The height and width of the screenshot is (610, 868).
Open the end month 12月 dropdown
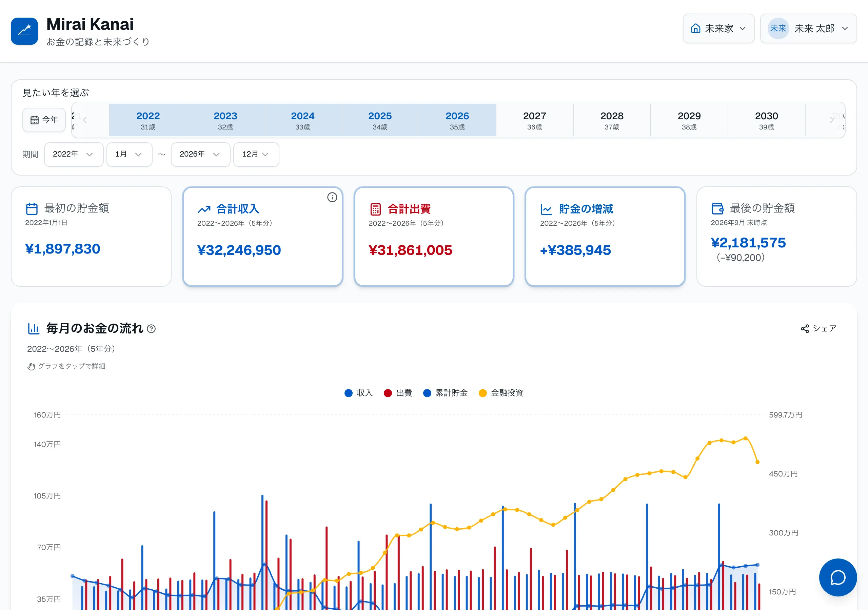point(256,154)
